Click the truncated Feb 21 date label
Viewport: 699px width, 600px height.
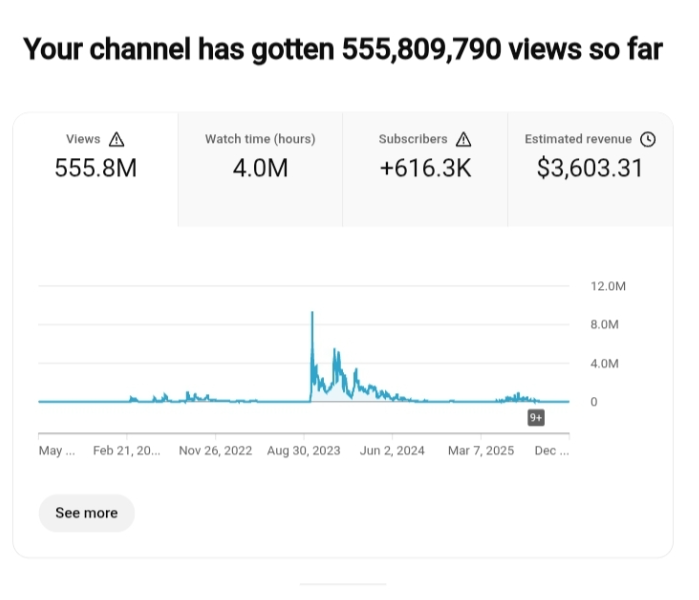[x=127, y=451]
